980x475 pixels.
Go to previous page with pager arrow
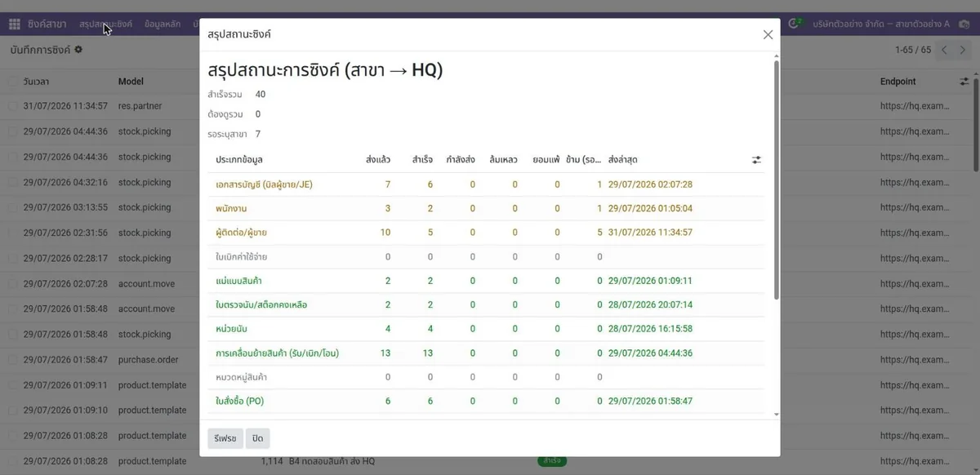pos(945,50)
